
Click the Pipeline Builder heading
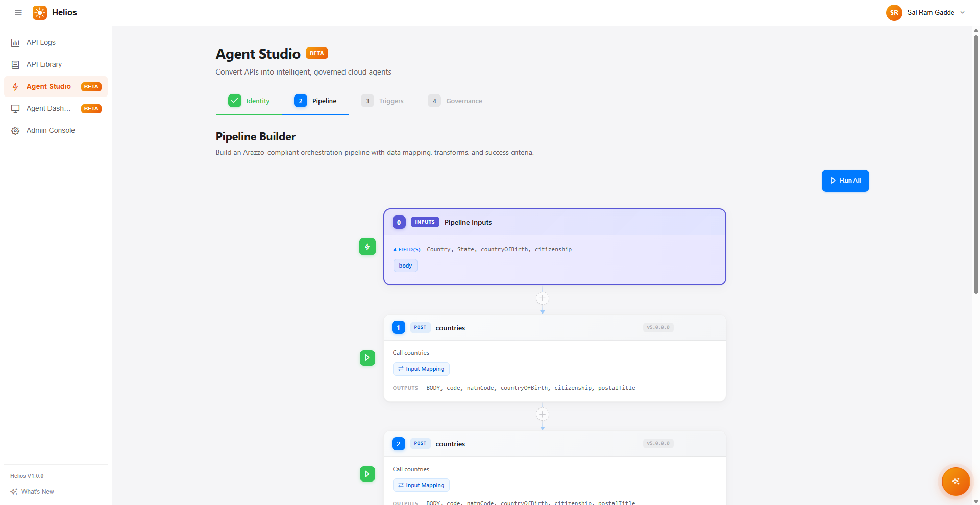(256, 136)
